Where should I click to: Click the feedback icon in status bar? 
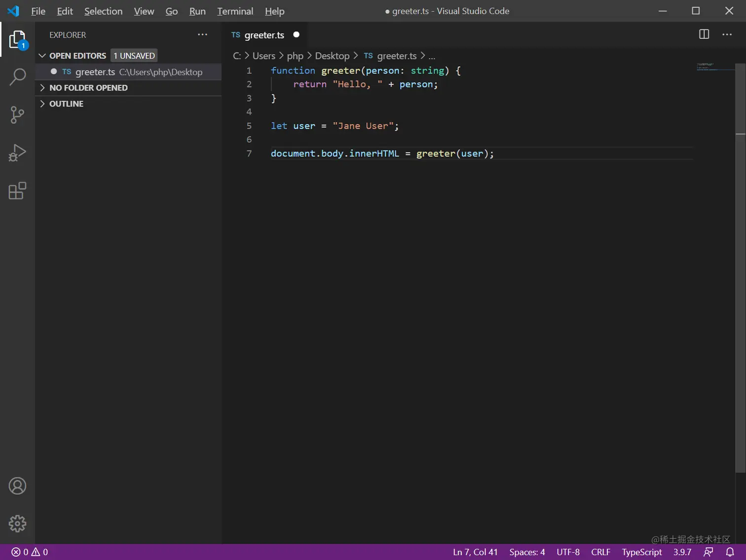[x=708, y=552]
